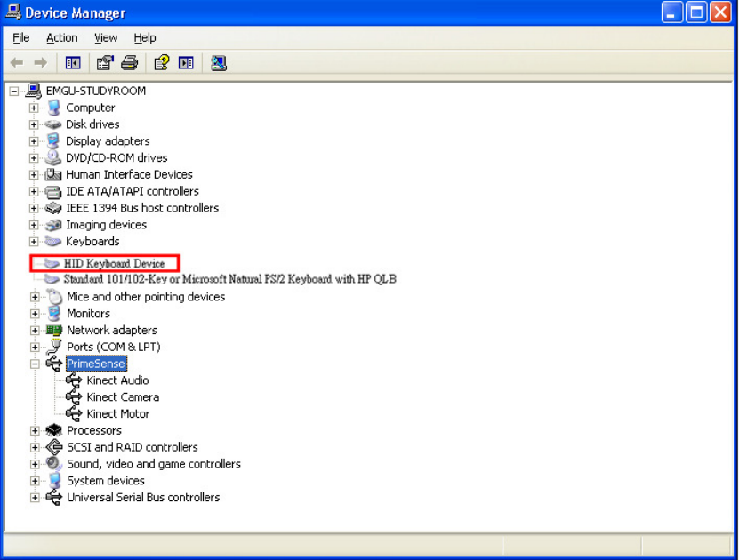Viewport: 739px width, 560px height.
Task: Expand the System devices node
Action: point(35,481)
